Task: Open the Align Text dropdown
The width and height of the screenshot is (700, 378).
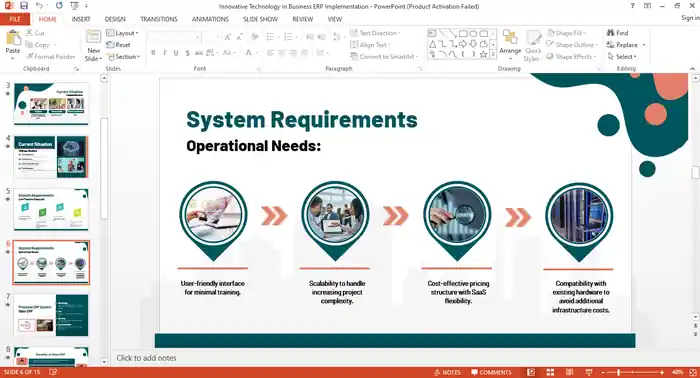Action: (x=370, y=45)
